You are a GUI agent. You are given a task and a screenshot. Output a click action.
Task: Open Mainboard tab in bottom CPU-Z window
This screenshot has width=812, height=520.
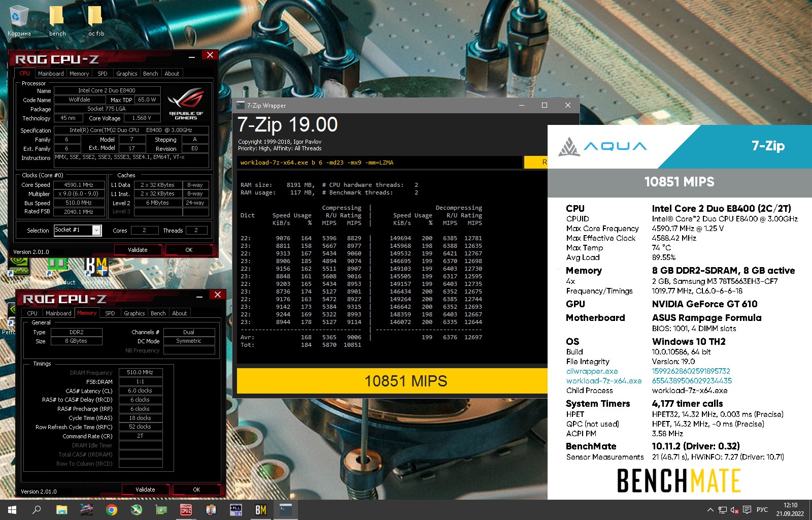pos(58,313)
